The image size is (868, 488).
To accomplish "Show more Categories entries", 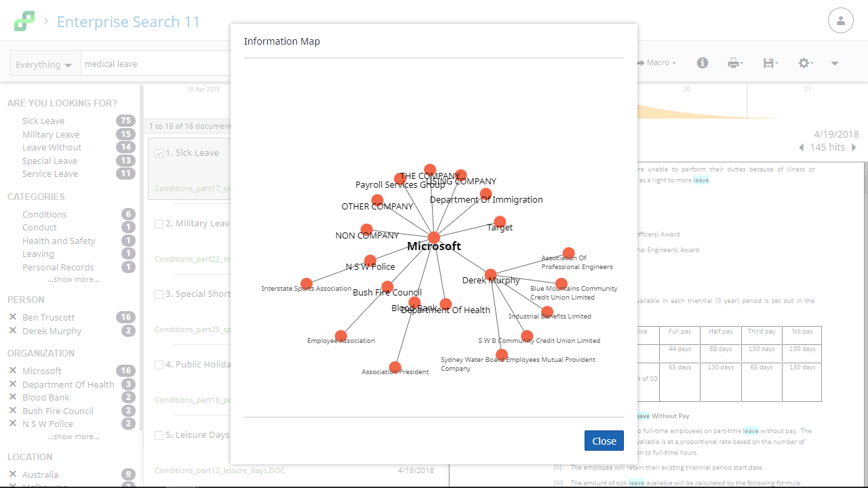I will pyautogui.click(x=73, y=279).
